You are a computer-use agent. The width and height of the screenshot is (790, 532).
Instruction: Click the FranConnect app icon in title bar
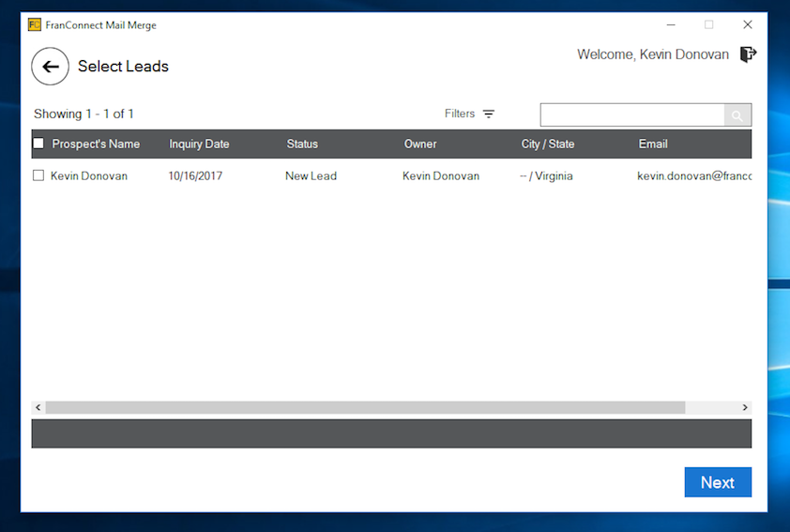(35, 24)
